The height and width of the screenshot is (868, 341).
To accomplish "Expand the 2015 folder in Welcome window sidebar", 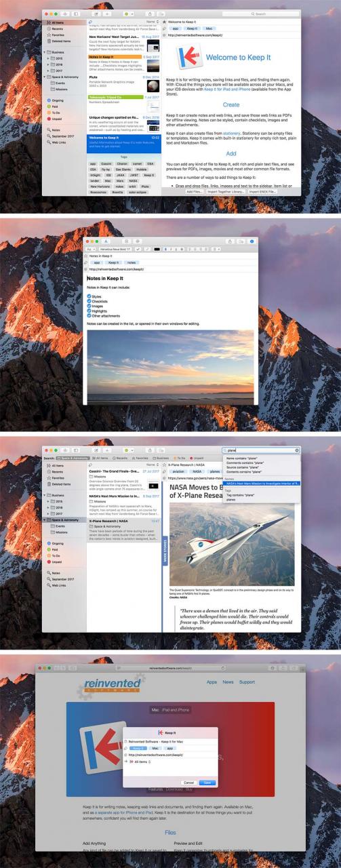I will [48, 59].
